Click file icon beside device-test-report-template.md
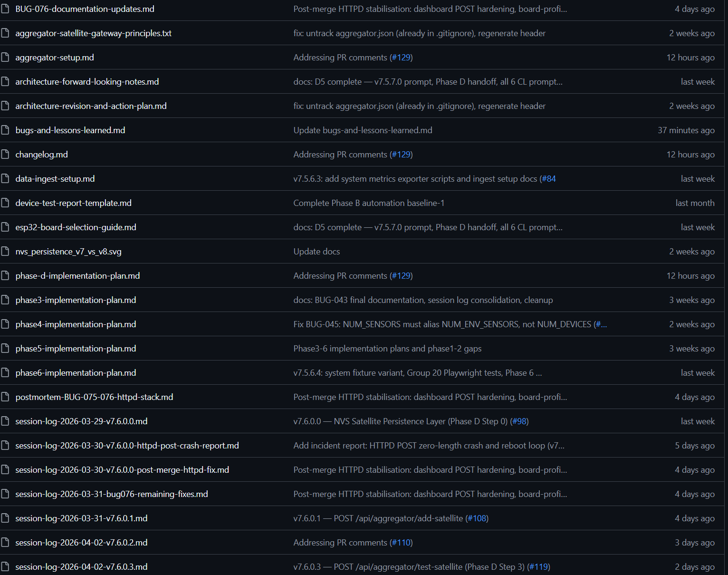 pos(5,203)
